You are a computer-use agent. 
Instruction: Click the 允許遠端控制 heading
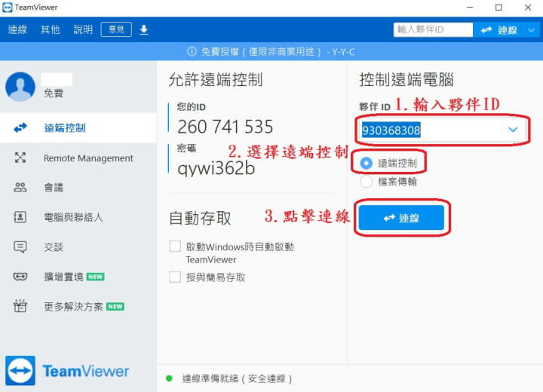216,80
